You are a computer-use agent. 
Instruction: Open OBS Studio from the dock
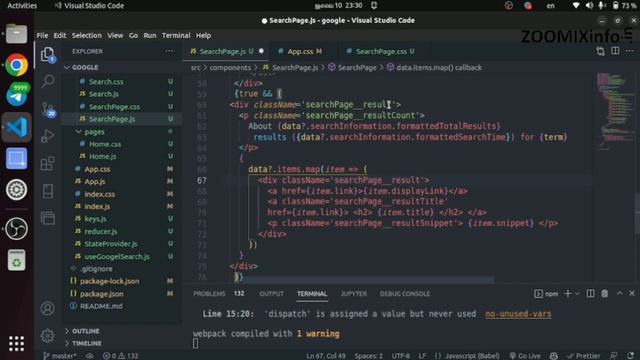pyautogui.click(x=16, y=228)
